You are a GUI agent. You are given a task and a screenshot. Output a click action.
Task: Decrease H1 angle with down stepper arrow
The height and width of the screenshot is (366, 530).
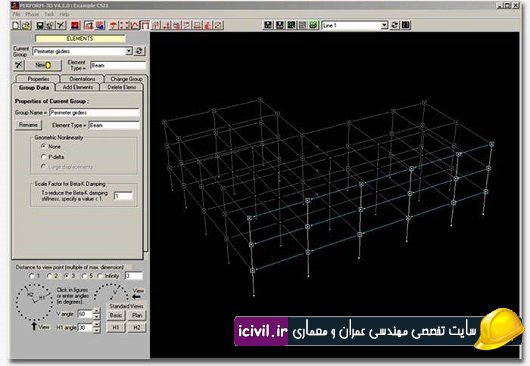[x=97, y=330]
